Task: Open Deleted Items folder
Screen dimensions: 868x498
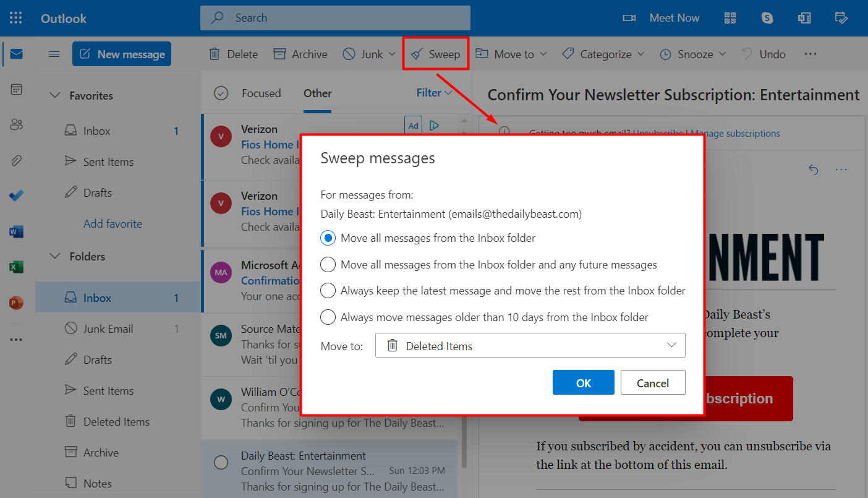Action: click(x=118, y=422)
